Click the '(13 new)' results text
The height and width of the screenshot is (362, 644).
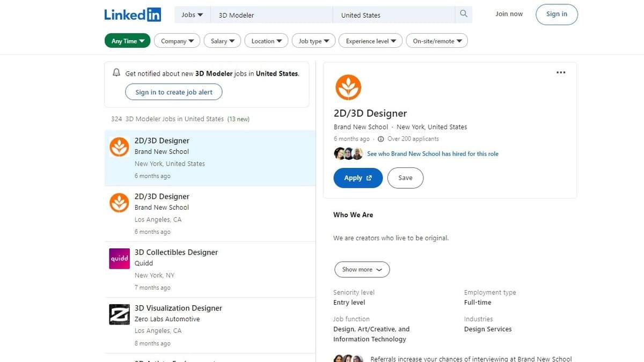click(x=238, y=119)
